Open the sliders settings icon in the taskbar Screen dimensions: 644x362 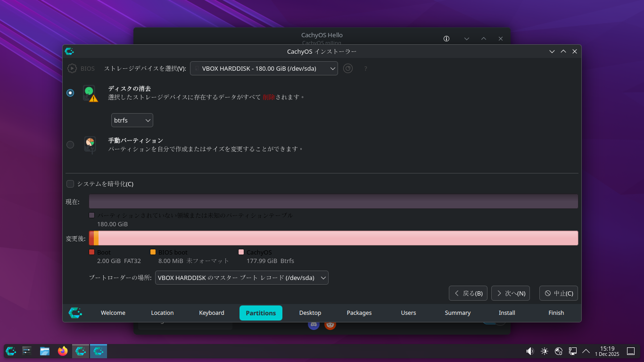pyautogui.click(x=27, y=351)
